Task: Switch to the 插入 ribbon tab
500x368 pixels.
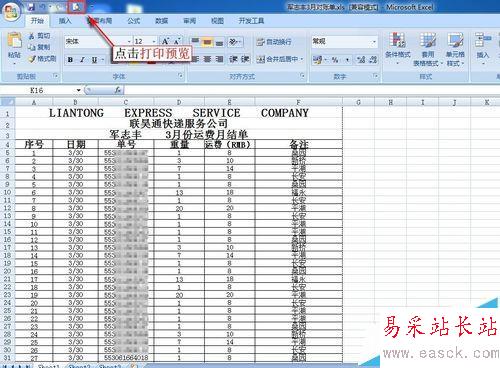Action: pos(65,21)
